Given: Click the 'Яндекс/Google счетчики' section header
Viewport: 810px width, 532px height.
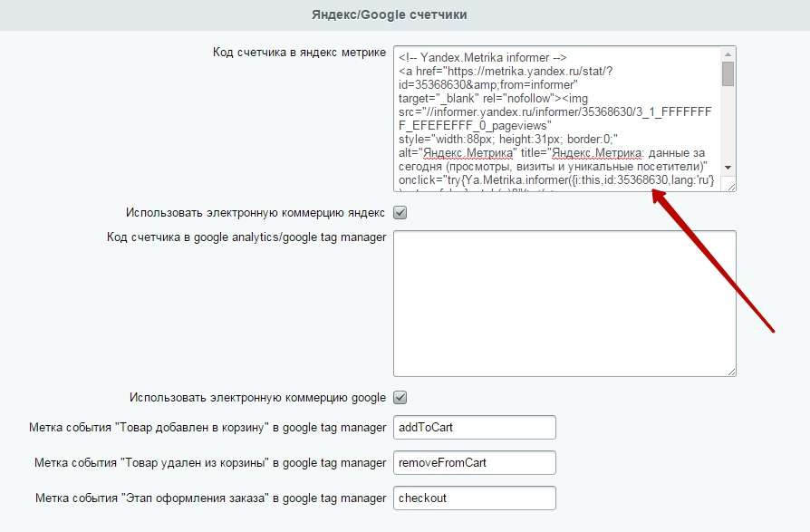Looking at the screenshot, I should click(x=389, y=15).
